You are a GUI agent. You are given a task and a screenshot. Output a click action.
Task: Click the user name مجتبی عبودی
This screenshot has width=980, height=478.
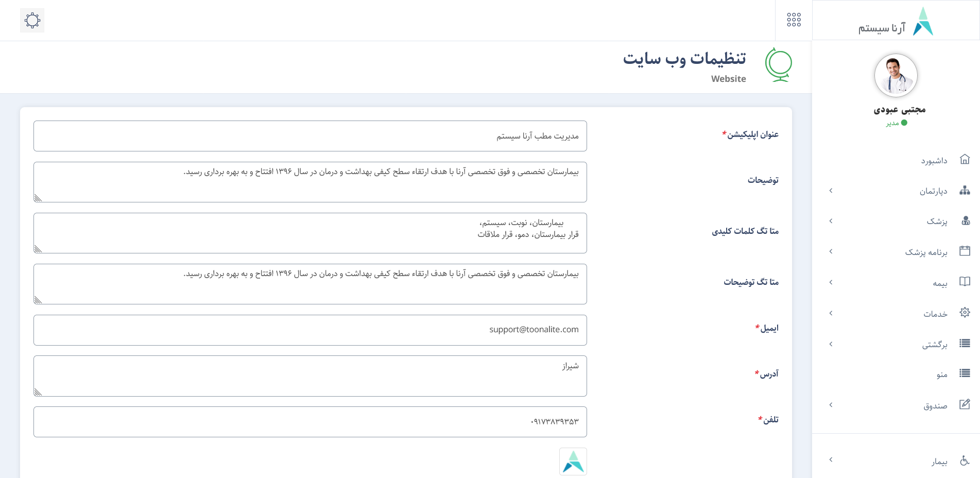[900, 110]
